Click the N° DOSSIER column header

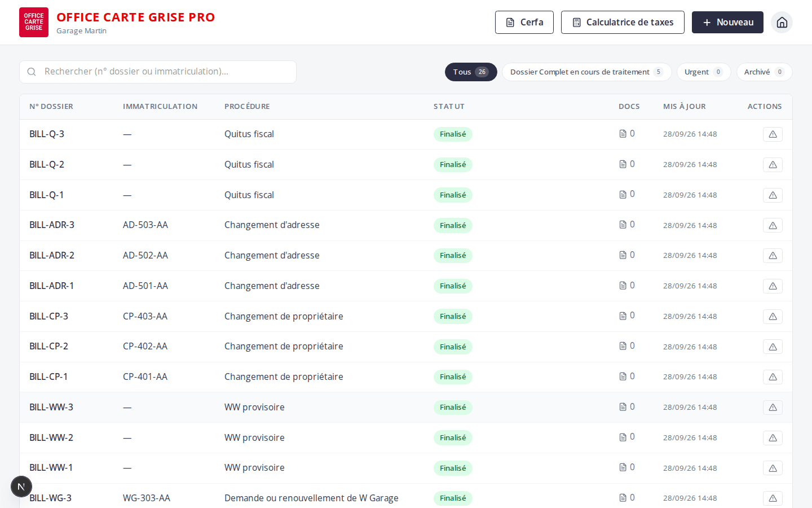(51, 106)
